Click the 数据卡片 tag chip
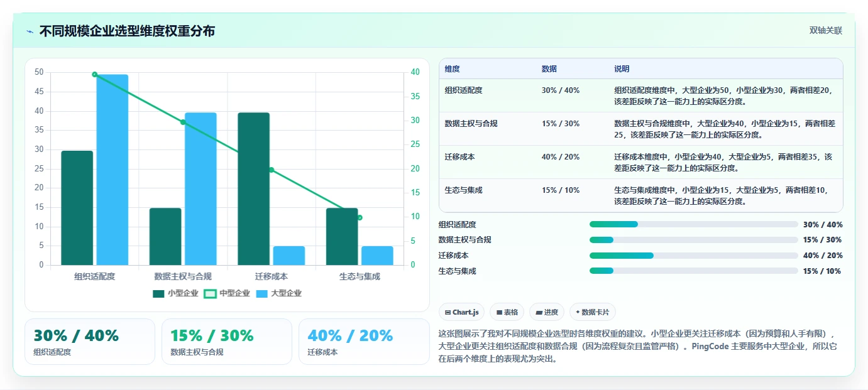The image size is (868, 390). click(593, 312)
